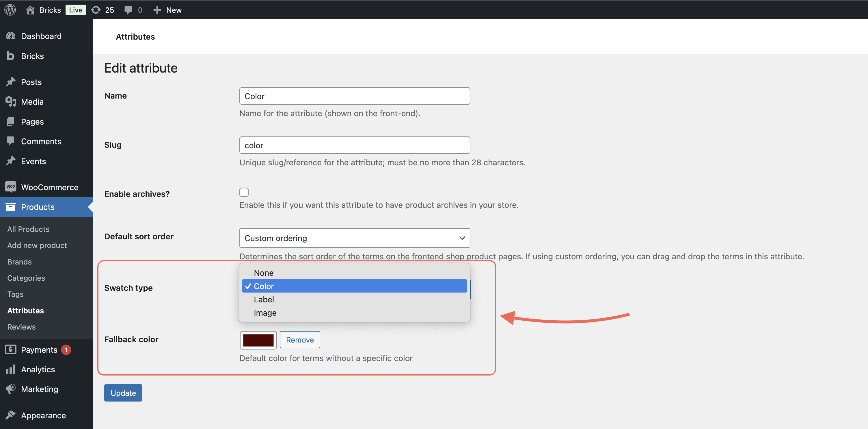Open the WooCommerce sidebar menu

(49, 187)
